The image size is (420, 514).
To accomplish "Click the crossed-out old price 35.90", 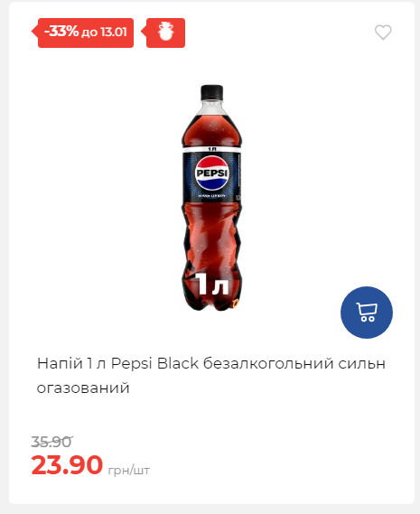I will [51, 442].
